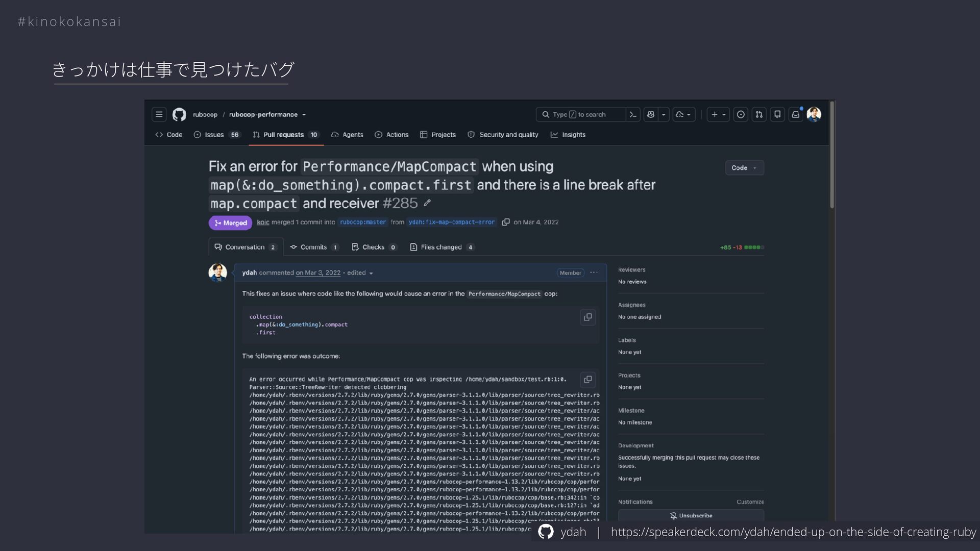The width and height of the screenshot is (980, 551).
Task: Click the #285 pull request number
Action: click(x=400, y=204)
